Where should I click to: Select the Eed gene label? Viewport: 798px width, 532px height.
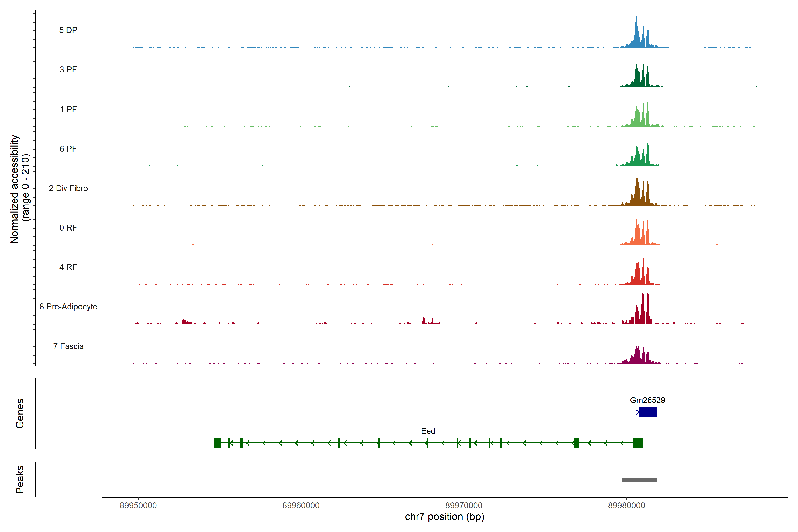click(428, 431)
